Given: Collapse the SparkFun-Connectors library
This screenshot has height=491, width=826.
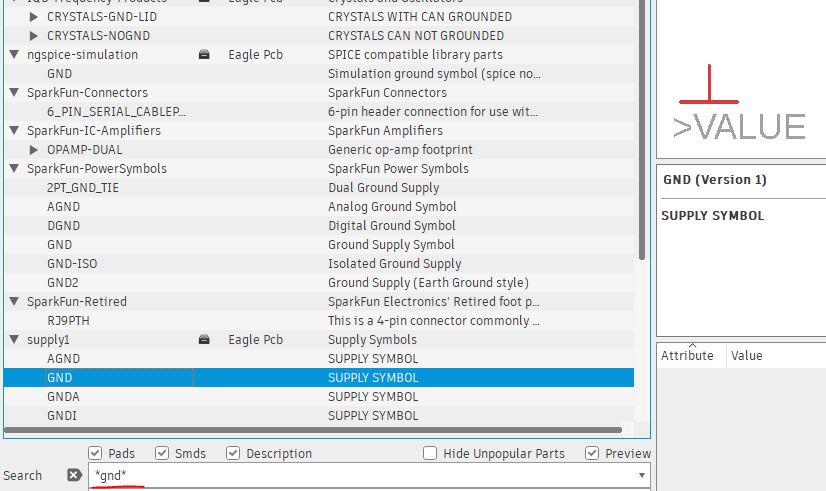Looking at the screenshot, I should pyautogui.click(x=14, y=92).
